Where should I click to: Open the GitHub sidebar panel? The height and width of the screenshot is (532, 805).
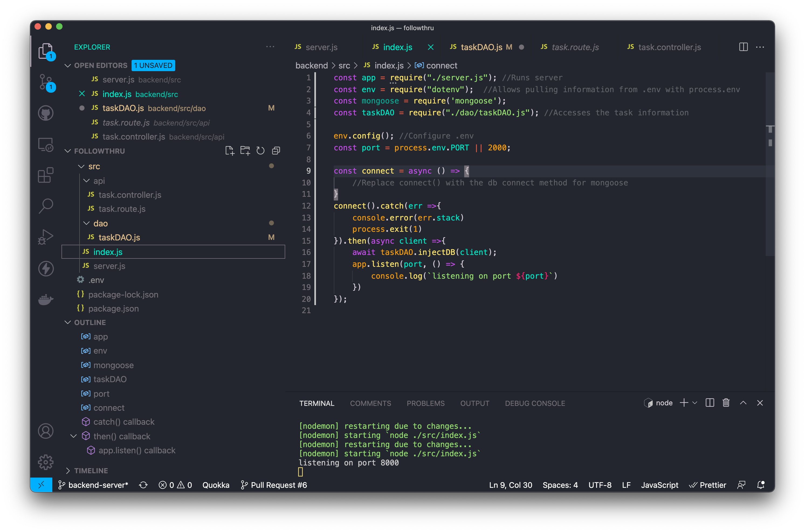click(46, 113)
